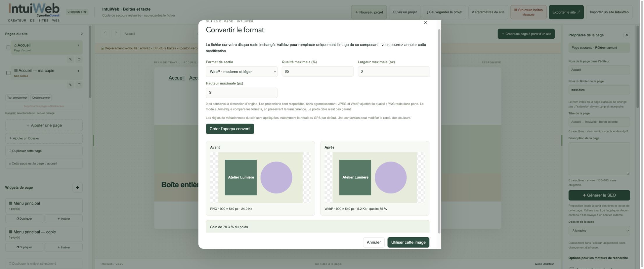The width and height of the screenshot is (644, 269).
Task: Click Désélectionner
Action: click(41, 98)
